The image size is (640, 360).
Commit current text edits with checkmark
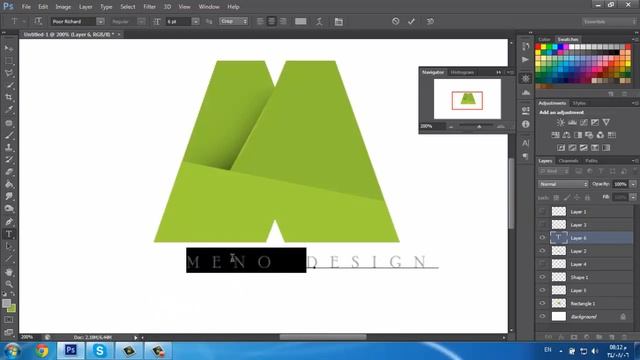coord(411,21)
